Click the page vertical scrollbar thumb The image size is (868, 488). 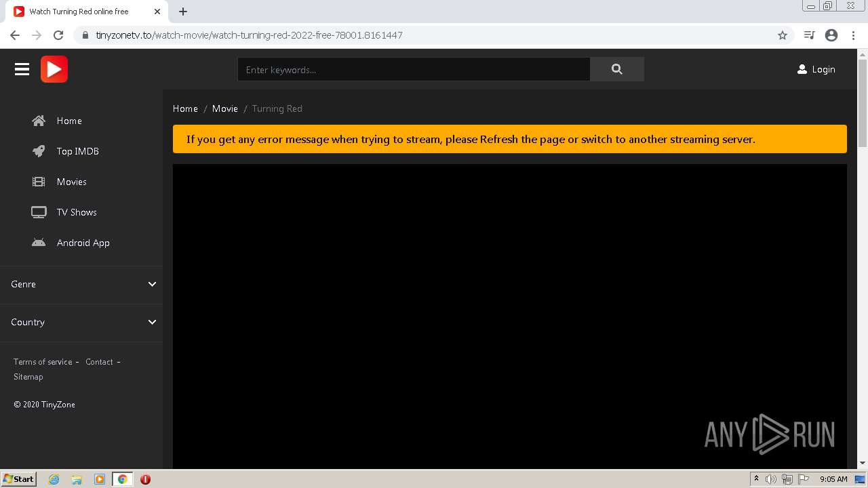[863, 103]
